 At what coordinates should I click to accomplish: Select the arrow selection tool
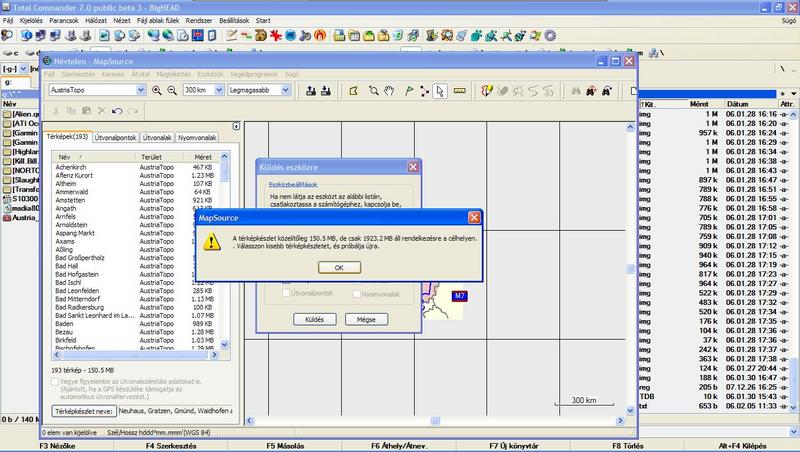point(441,91)
